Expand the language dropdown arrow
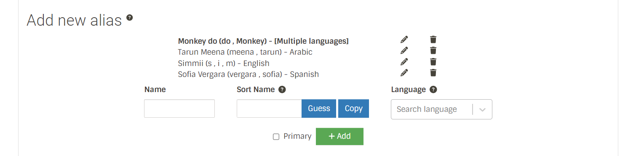The width and height of the screenshot is (644, 156). 483,109
